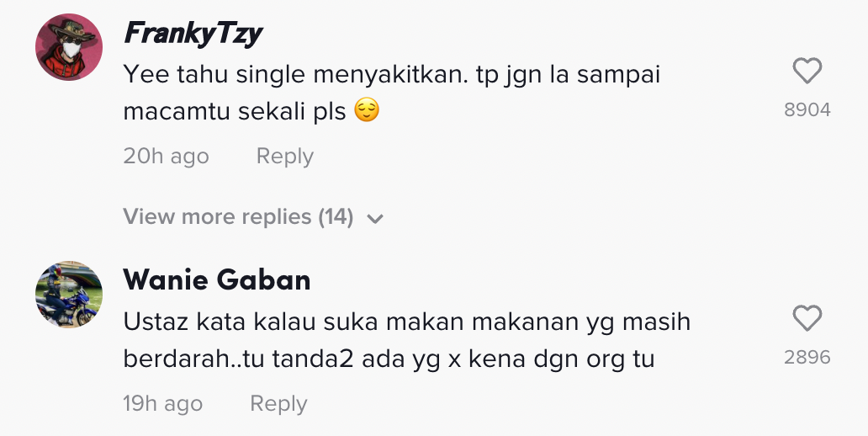Open Wanie Gaban's motorcycle profile picture
Viewport: 868px width, 436px height.
coord(69,295)
